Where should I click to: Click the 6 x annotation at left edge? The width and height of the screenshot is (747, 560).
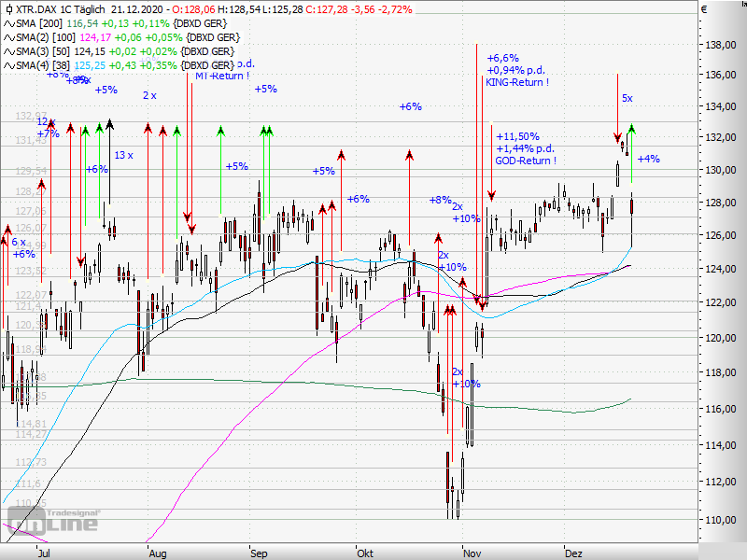pyautogui.click(x=19, y=242)
